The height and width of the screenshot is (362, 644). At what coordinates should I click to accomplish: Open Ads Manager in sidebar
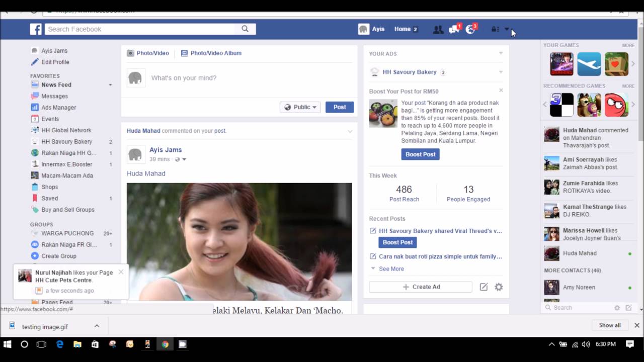click(x=59, y=108)
